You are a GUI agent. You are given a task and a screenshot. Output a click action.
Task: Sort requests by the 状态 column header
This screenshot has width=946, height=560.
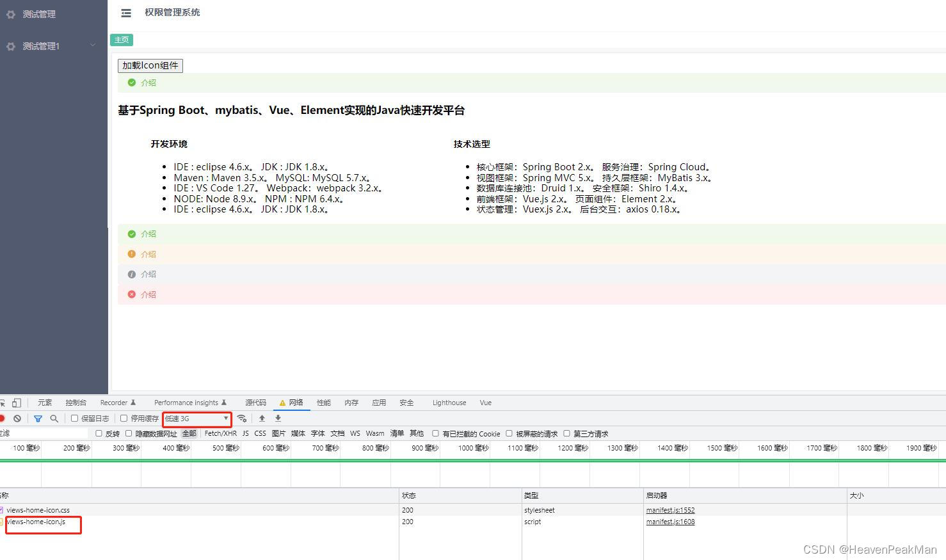tap(460, 495)
